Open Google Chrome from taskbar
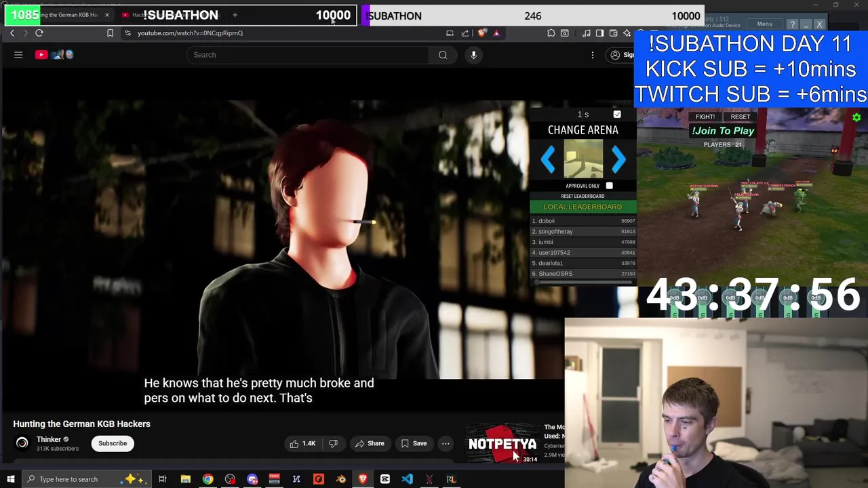The width and height of the screenshot is (868, 488). coord(208,479)
